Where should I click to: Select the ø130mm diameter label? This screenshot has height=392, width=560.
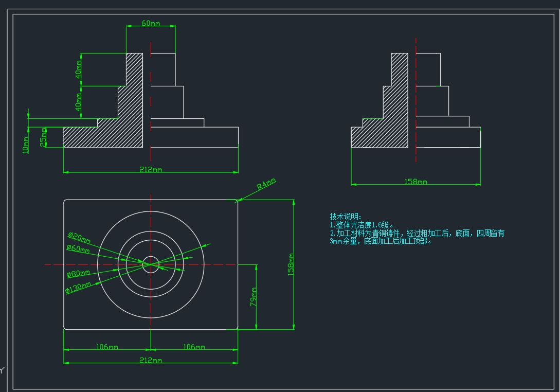coord(78,287)
